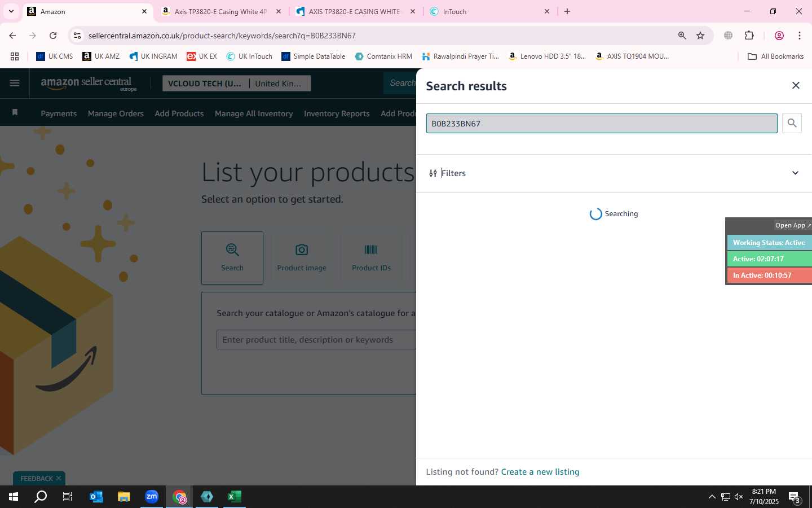Dismiss the FEEDBACK tab close icon
The height and width of the screenshot is (508, 812).
[x=59, y=478]
